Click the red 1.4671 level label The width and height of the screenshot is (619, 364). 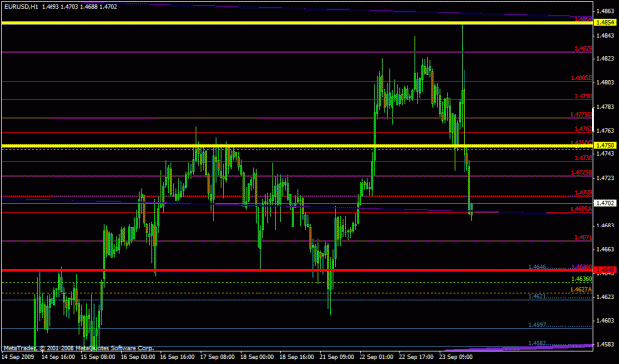(x=583, y=238)
